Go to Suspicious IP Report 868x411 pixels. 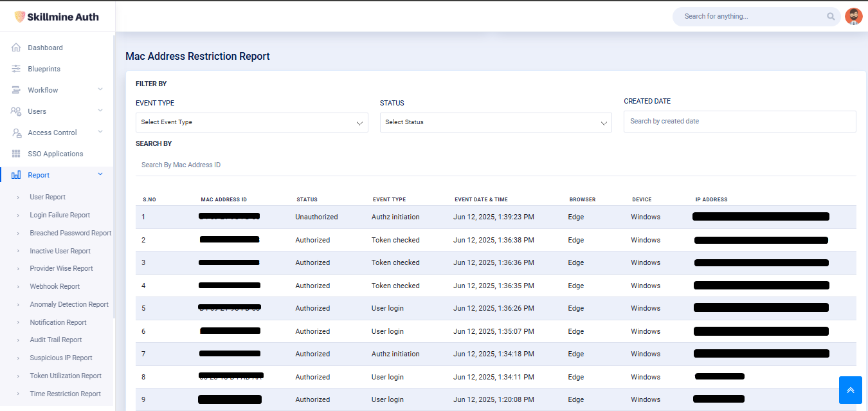point(61,358)
